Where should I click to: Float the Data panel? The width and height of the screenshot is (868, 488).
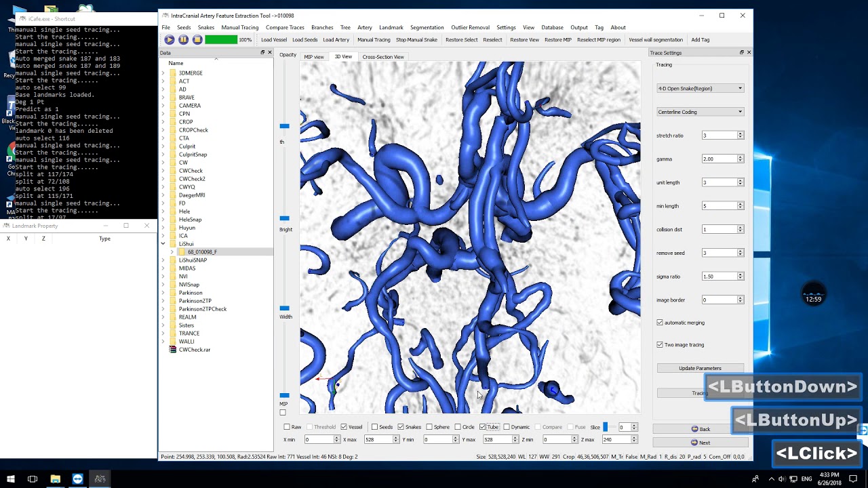coord(262,53)
